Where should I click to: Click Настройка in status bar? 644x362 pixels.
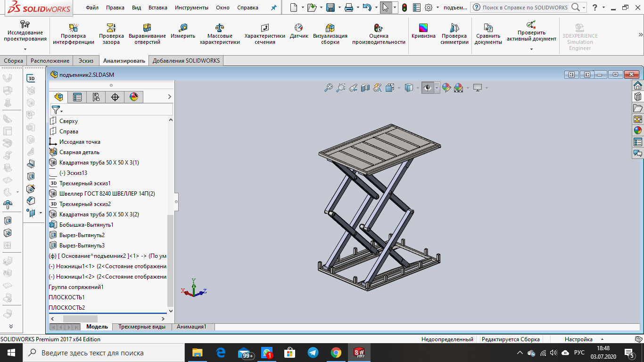578,339
